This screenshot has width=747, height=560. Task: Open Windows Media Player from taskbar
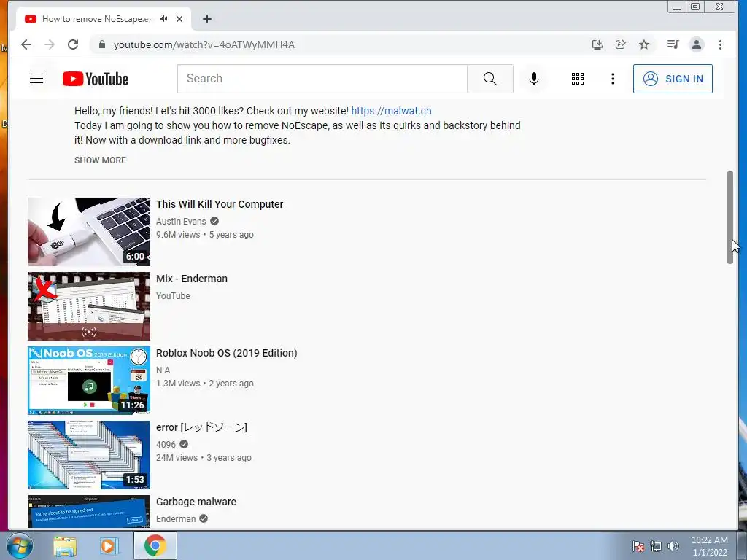(x=109, y=545)
